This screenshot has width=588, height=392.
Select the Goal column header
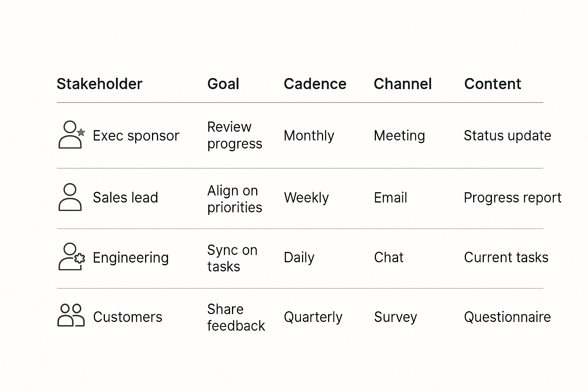tap(223, 84)
